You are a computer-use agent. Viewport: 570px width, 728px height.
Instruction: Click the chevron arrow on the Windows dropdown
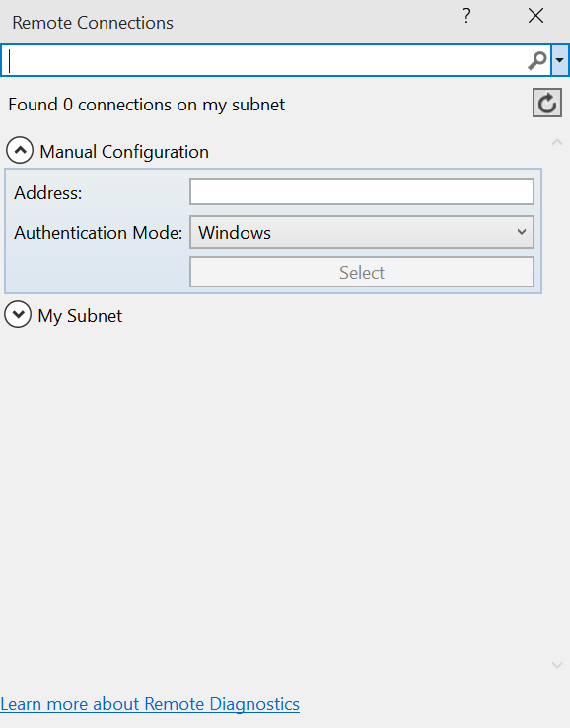tap(522, 231)
